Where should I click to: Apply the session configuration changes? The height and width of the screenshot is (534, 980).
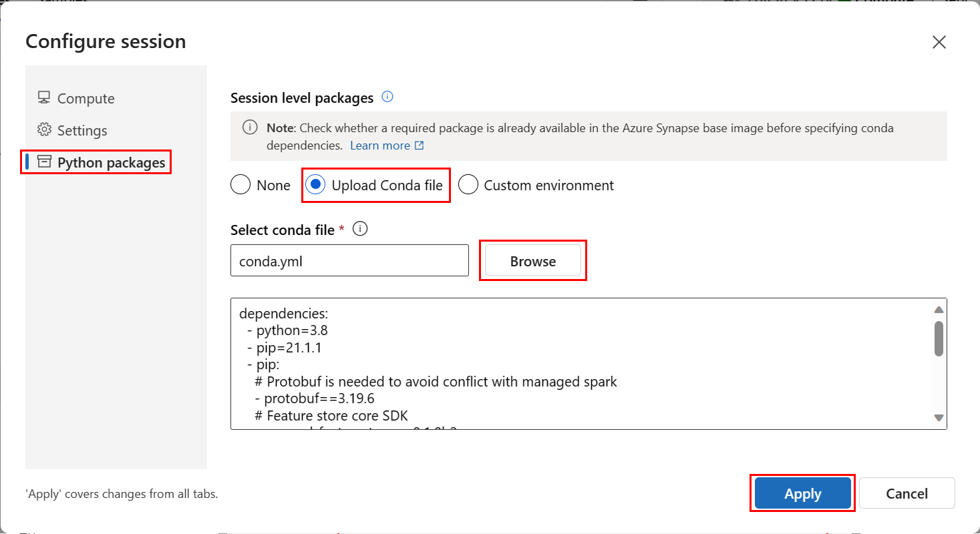[x=802, y=493]
